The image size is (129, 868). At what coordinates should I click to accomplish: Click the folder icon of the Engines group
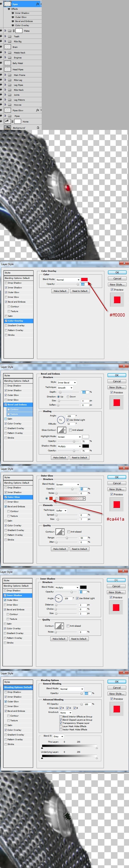9,58
